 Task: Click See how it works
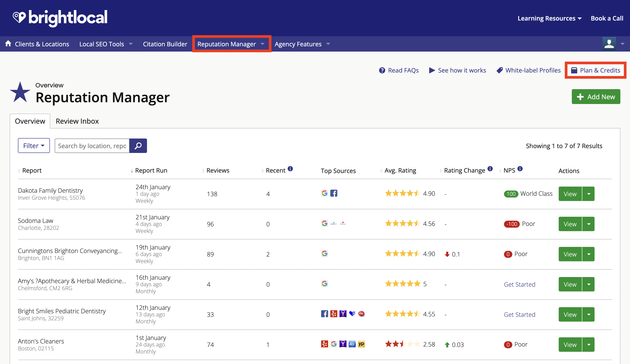click(x=457, y=70)
